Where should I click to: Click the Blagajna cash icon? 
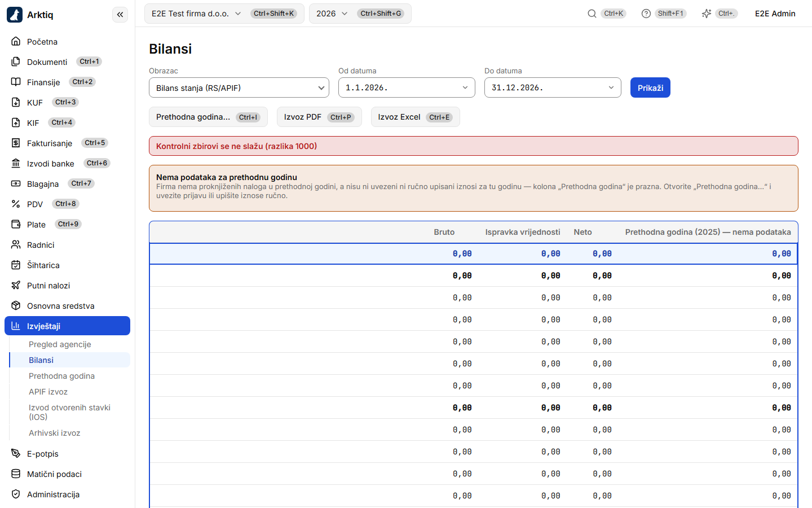point(16,183)
